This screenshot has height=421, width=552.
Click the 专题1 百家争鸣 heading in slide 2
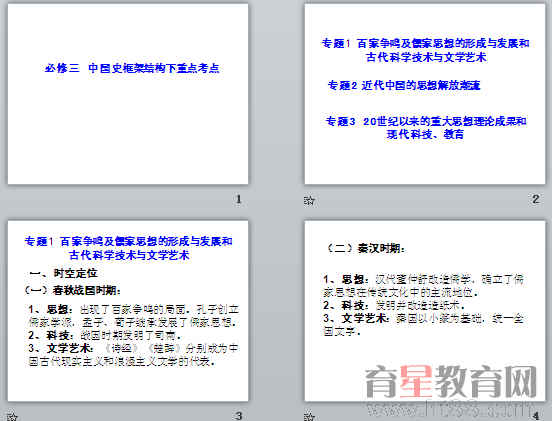pyautogui.click(x=425, y=50)
